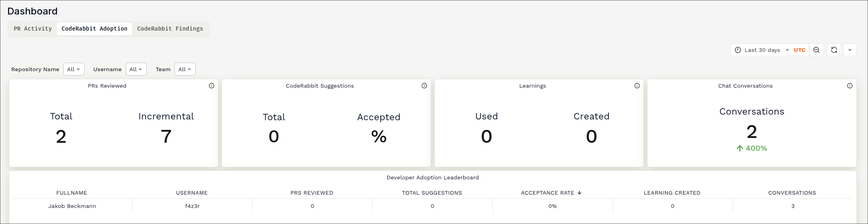This screenshot has height=224, width=868.
Task: Sort by the TOTAL SUGGESTIONS column header
Action: 432,193
